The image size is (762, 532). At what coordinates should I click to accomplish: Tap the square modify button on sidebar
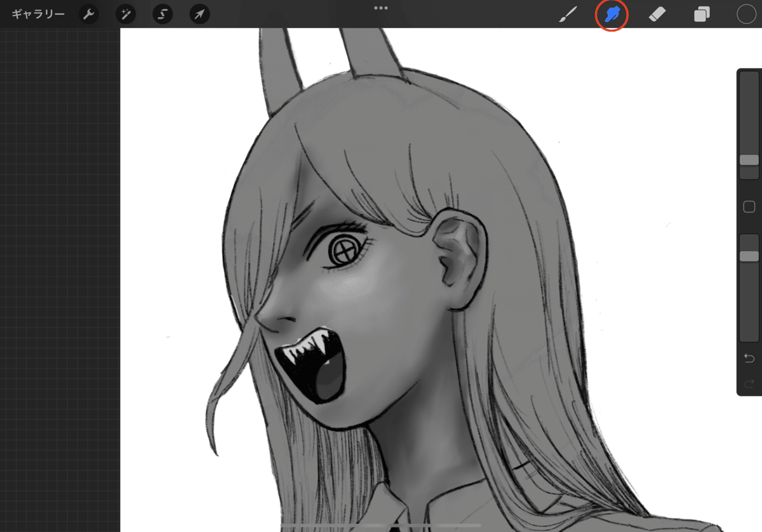click(749, 206)
